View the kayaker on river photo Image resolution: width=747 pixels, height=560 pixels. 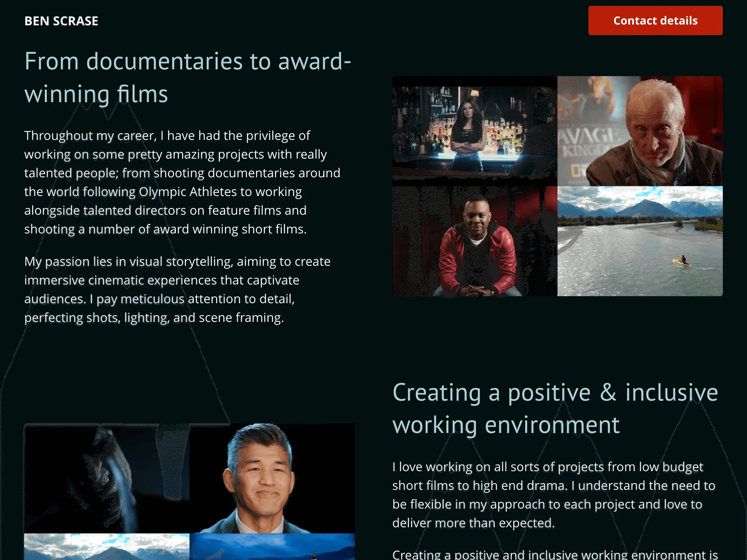pyautogui.click(x=640, y=241)
